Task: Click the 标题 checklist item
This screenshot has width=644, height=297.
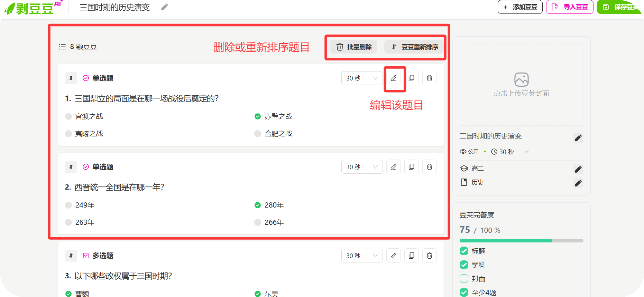Action: click(x=473, y=251)
